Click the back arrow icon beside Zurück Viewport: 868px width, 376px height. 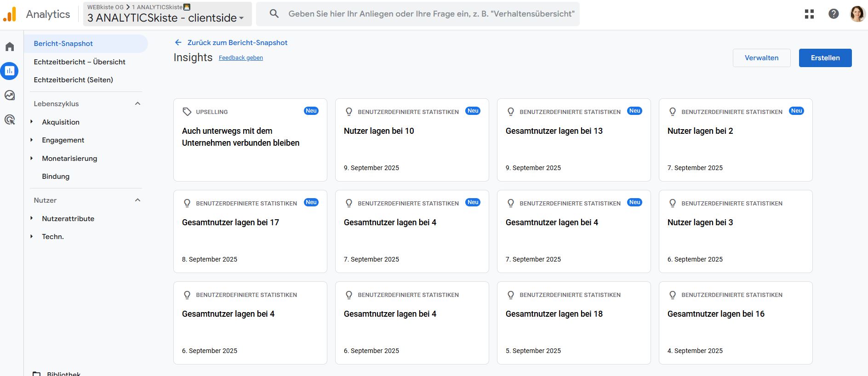[178, 42]
